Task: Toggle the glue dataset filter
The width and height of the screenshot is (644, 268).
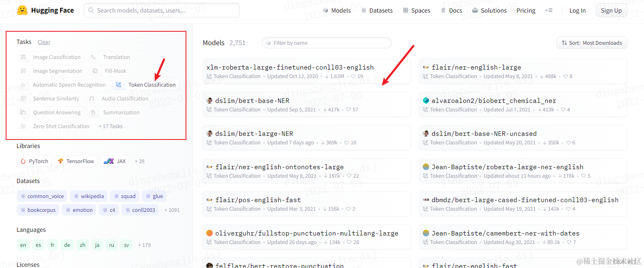Action: click(x=154, y=196)
